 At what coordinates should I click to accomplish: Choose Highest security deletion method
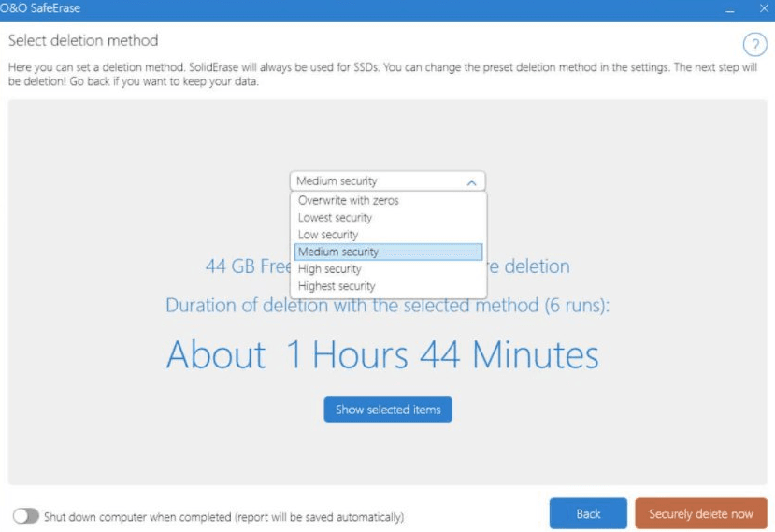click(389, 286)
